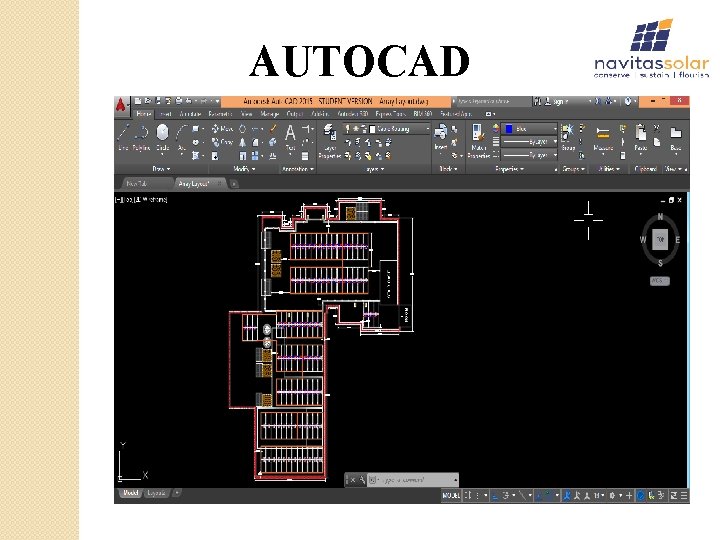Open the View ribbon tab
This screenshot has height=540, width=720.
point(247,114)
